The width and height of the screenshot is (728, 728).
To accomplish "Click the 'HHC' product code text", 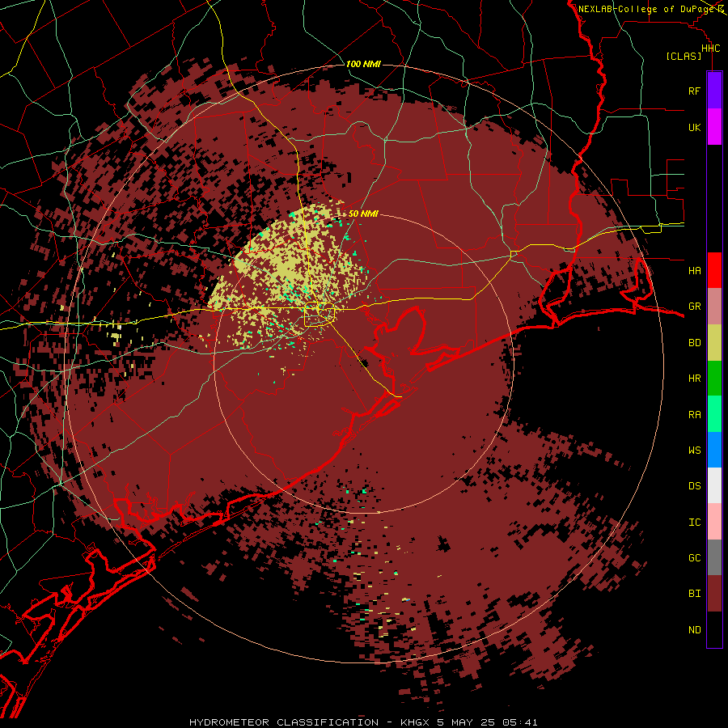I will [x=710, y=49].
